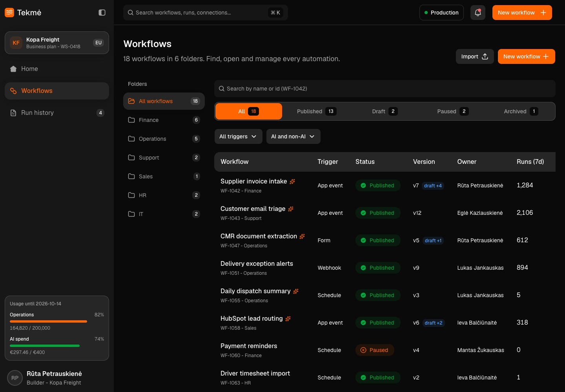Click the HR folder icon

coord(131,195)
